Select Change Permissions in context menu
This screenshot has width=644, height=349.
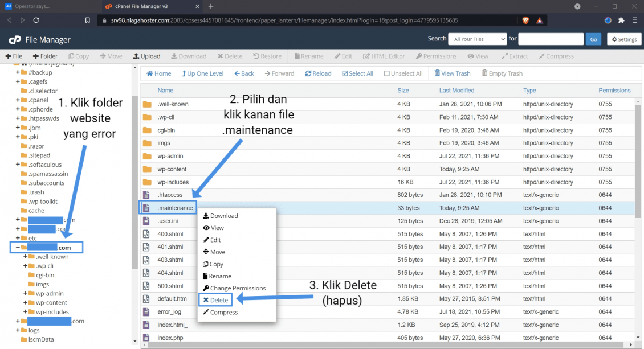[x=234, y=288]
